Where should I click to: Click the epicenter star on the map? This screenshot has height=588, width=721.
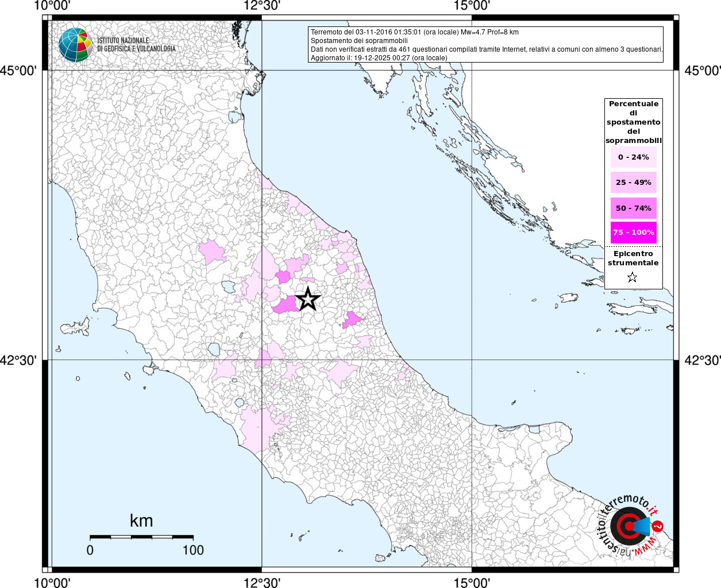tap(308, 299)
